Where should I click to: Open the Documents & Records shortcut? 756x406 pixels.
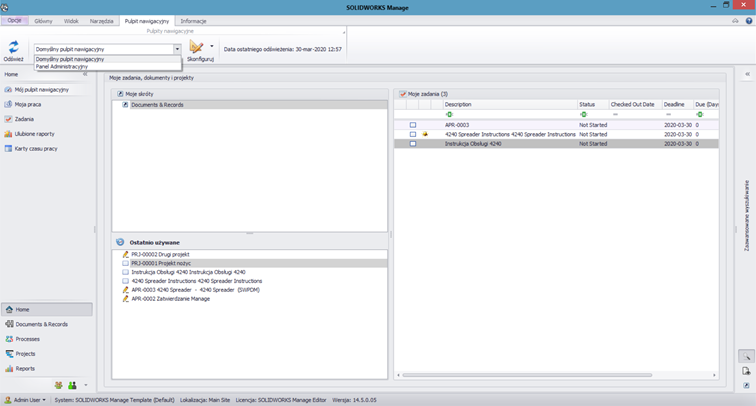pos(157,105)
